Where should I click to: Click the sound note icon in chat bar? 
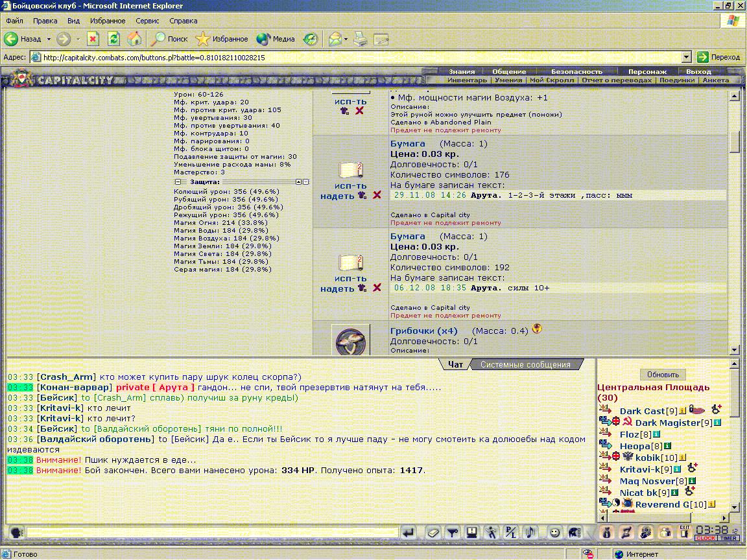pos(530,532)
